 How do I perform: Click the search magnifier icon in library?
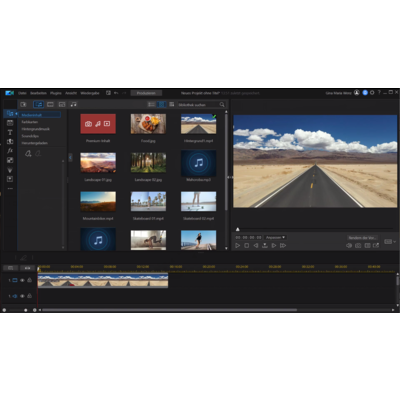tap(222, 105)
